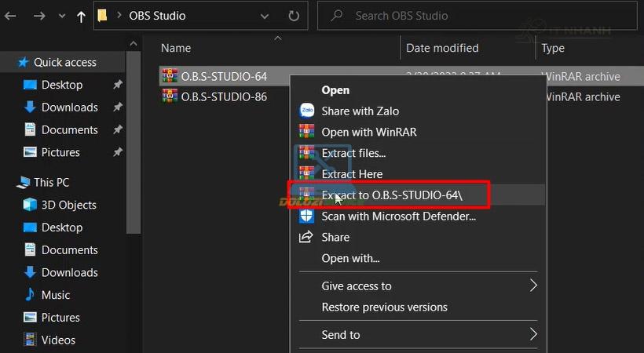Expand the Send to submenu
The width and height of the screenshot is (644, 353).
pyautogui.click(x=533, y=334)
